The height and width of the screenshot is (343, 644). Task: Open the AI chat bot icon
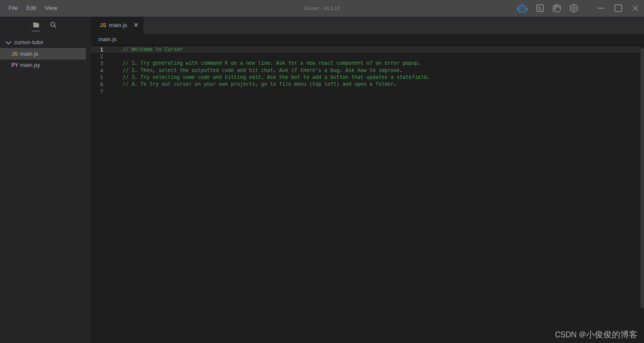[522, 8]
